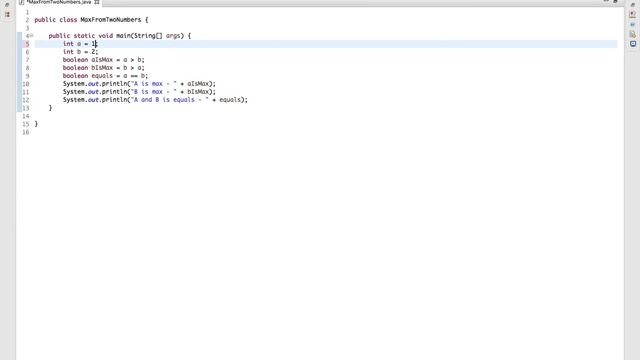Close the MaxFromTwoNumbers.java tab

(x=97, y=2)
